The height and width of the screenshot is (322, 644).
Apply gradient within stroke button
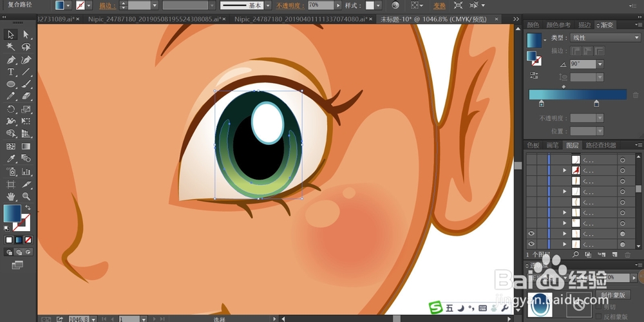576,51
